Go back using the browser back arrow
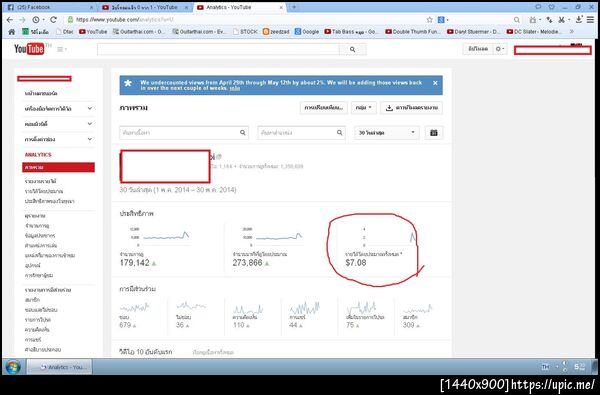 [10, 20]
